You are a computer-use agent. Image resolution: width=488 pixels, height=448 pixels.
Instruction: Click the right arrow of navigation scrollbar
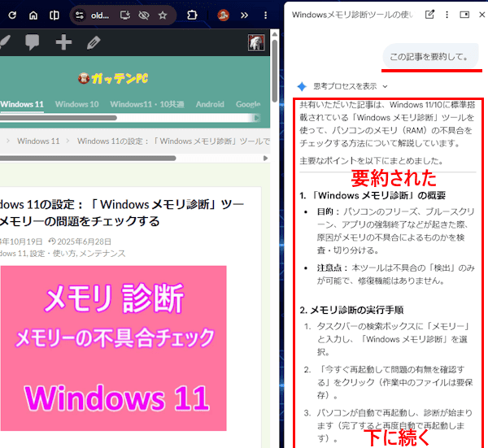[x=257, y=118]
